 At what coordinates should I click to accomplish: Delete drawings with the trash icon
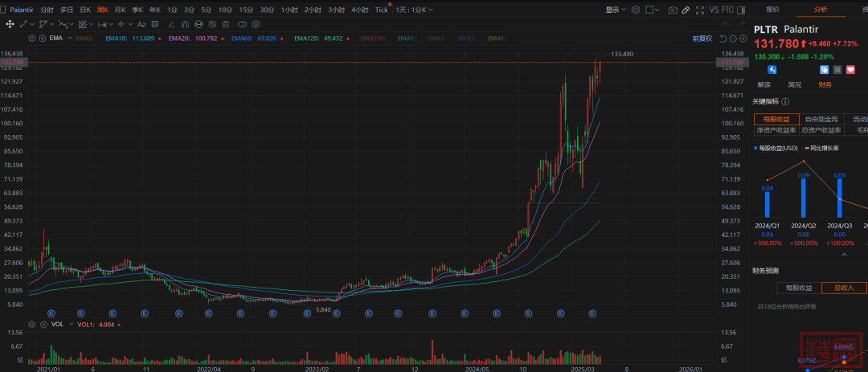click(x=225, y=24)
